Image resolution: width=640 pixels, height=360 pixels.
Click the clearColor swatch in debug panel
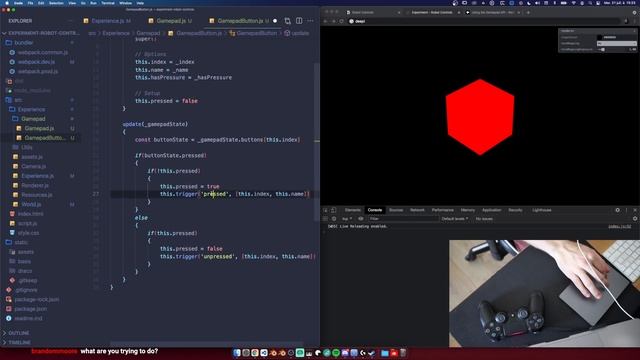coord(600,37)
